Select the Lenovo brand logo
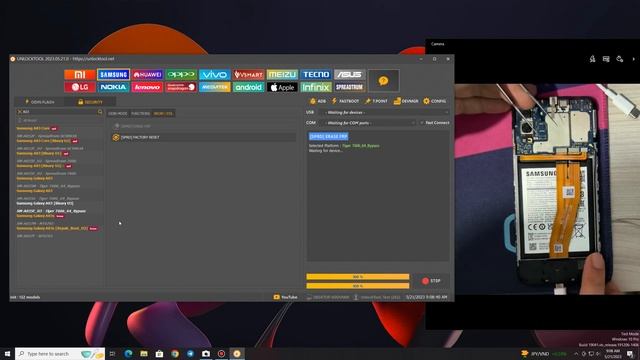This screenshot has width=640, height=360. pos(147,87)
